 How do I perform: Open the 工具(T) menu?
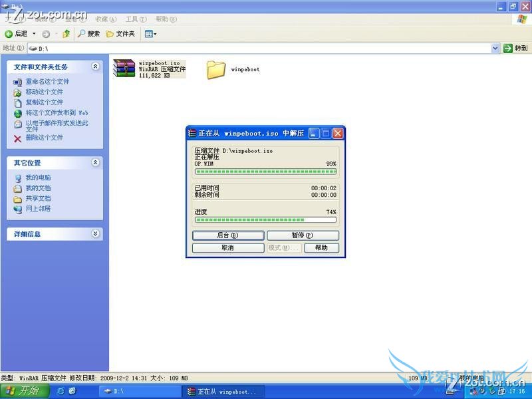136,19
